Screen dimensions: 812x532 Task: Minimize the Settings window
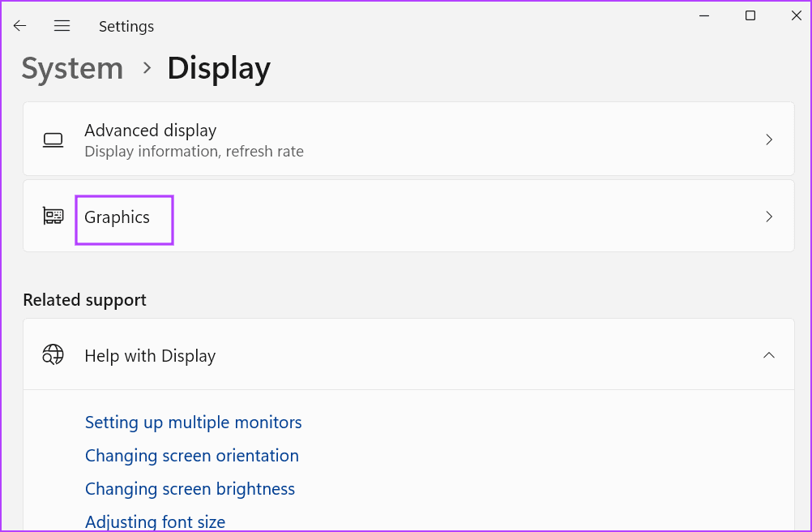(x=704, y=15)
